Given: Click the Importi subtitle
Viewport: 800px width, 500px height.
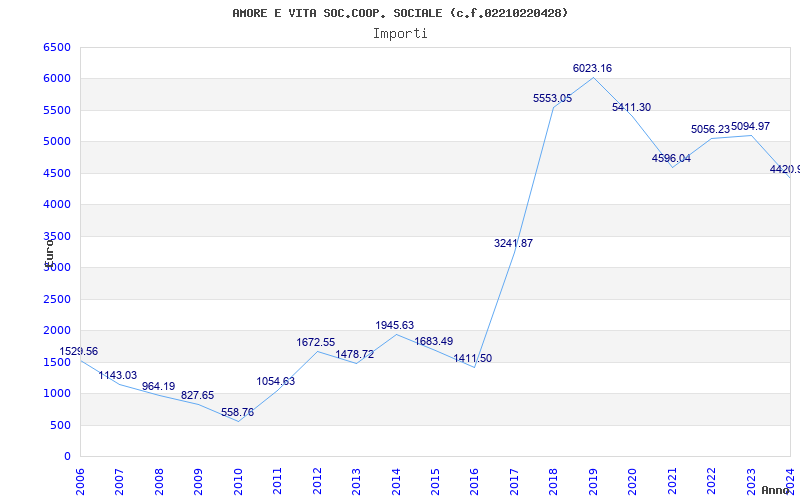Looking at the screenshot, I should coord(400,34).
